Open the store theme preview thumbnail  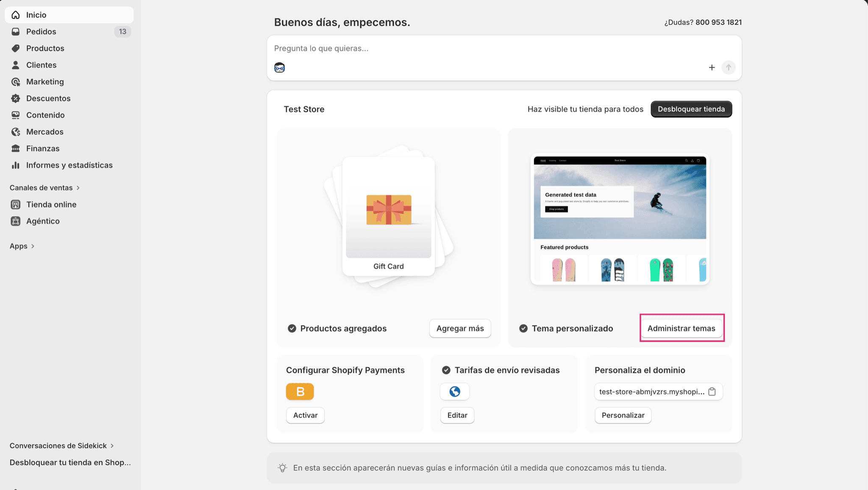coord(620,219)
